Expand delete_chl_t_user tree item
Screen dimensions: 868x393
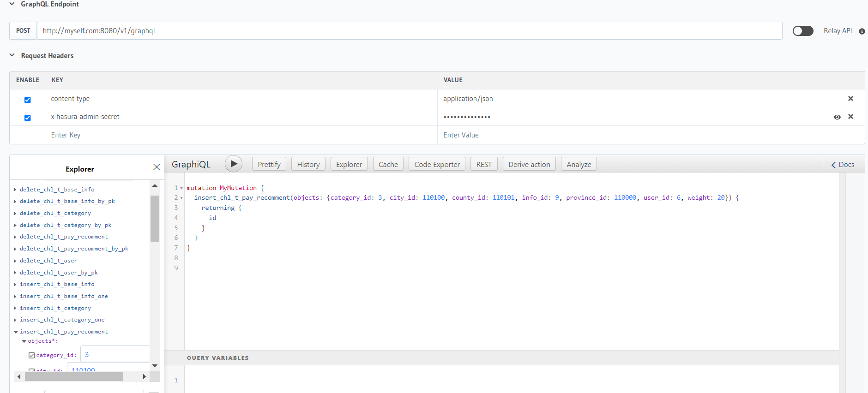[15, 261]
